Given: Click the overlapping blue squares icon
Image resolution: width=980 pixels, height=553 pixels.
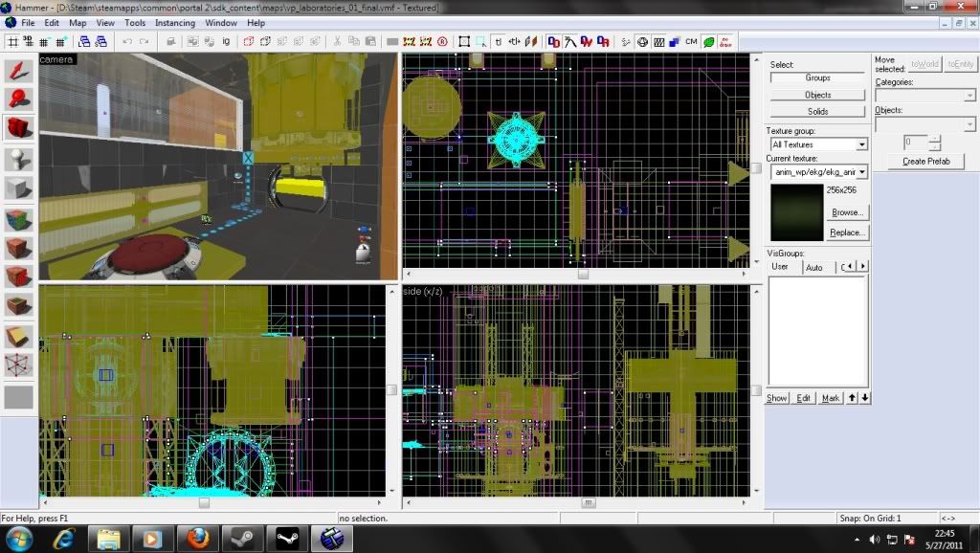Looking at the screenshot, I should pos(675,42).
